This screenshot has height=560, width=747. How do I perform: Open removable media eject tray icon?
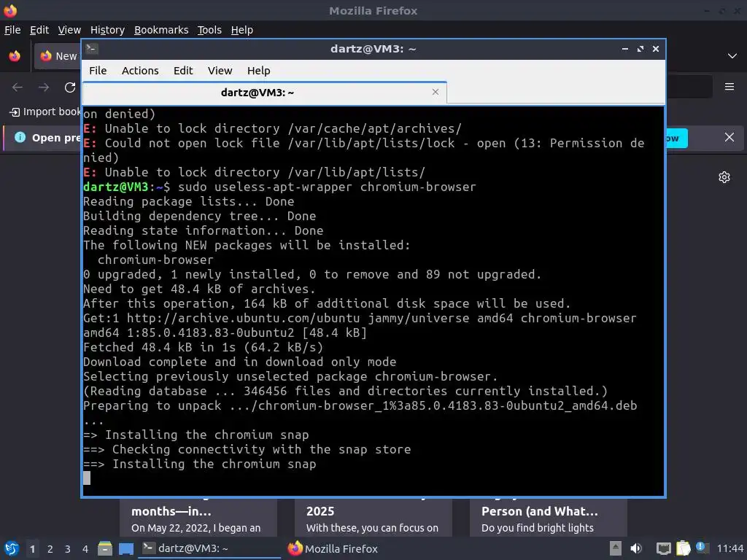616,548
